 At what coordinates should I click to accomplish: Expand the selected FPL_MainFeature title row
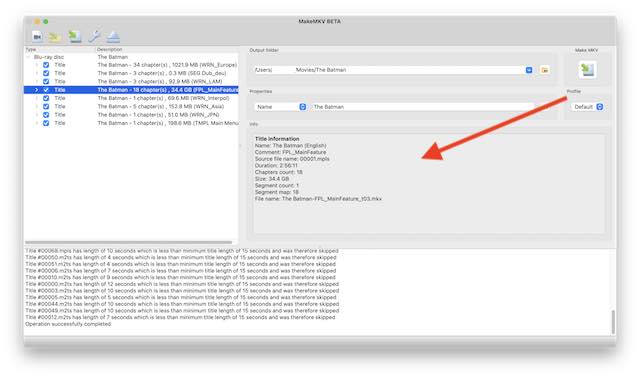pyautogui.click(x=36, y=90)
